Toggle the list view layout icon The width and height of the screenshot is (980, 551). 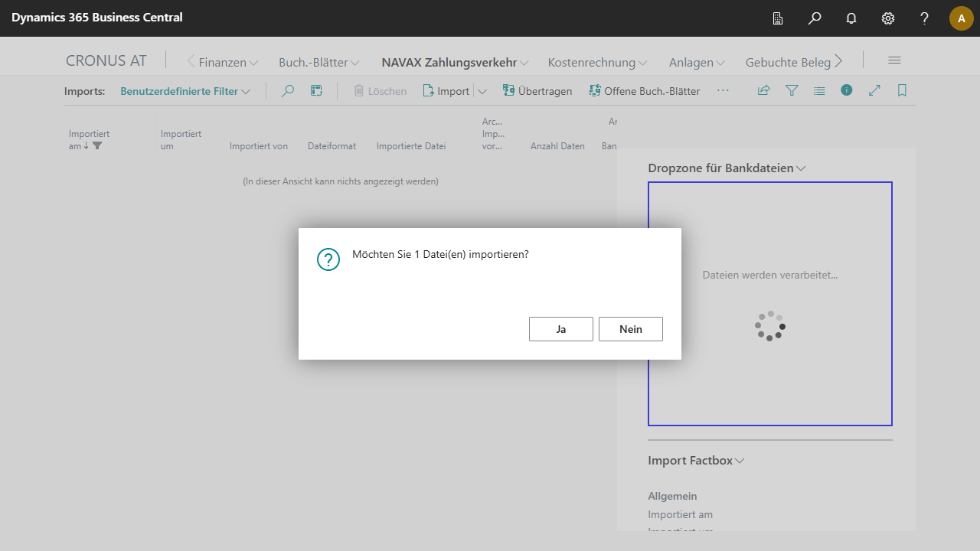pyautogui.click(x=819, y=90)
